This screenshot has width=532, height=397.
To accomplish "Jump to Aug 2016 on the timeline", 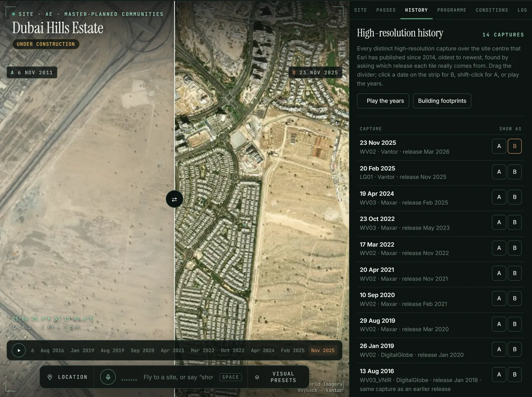I will tap(52, 350).
